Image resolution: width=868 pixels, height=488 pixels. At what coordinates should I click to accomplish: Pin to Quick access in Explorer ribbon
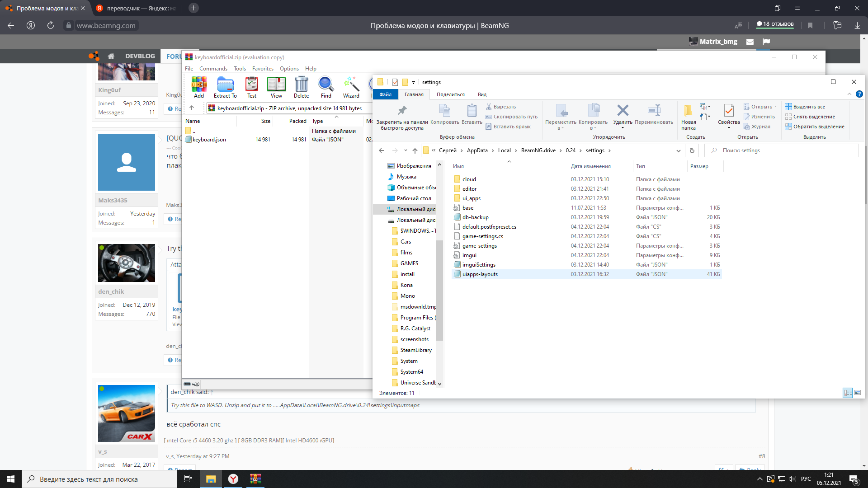[402, 117]
